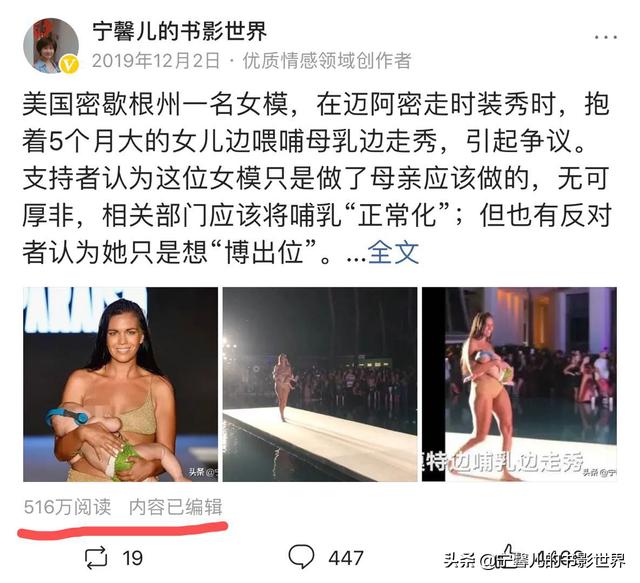The height and width of the screenshot is (583, 640).
Task: Tap the yellow verified V badge
Action: tap(70, 65)
